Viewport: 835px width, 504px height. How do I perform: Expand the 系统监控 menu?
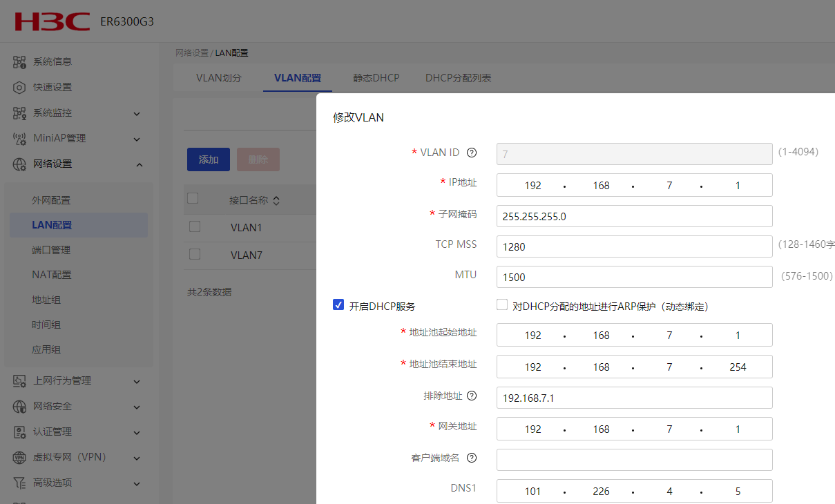tap(137, 113)
